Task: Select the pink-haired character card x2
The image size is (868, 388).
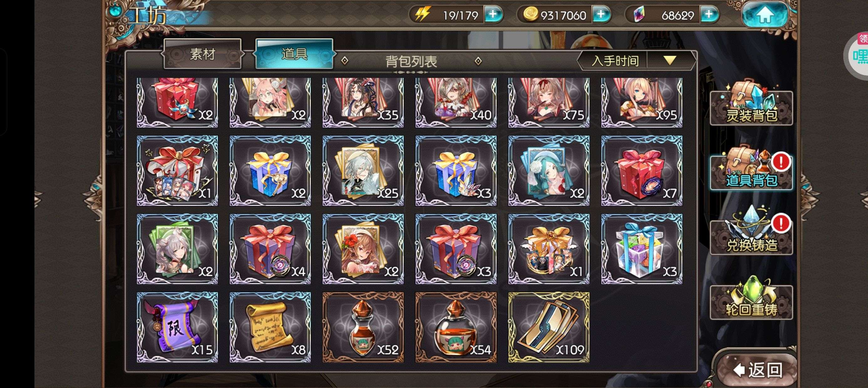Action: coord(270,103)
